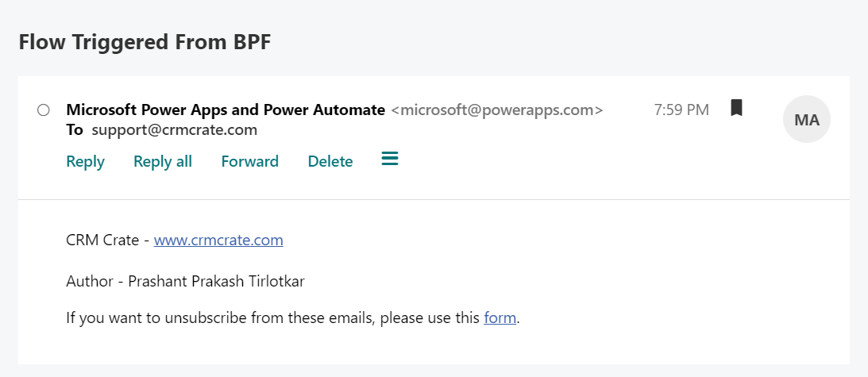Open the more actions hamburger menu

coord(389,160)
